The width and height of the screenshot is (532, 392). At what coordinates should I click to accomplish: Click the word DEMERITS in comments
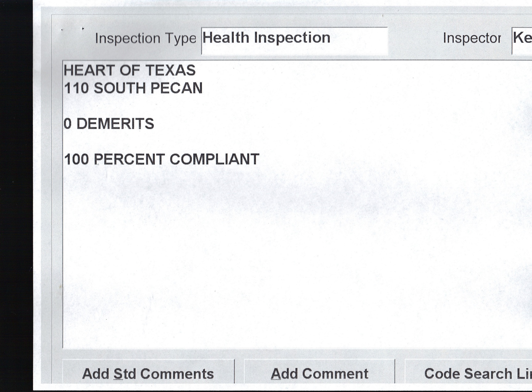pos(115,124)
